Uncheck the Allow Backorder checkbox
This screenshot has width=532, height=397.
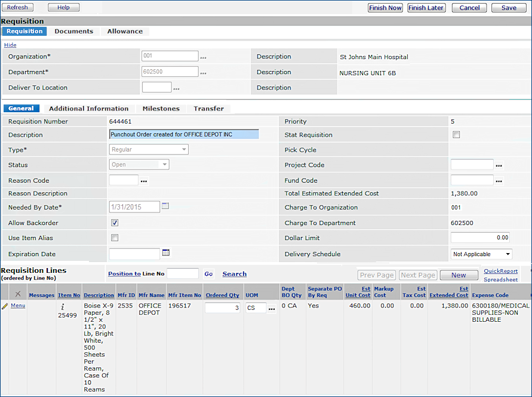[115, 223]
